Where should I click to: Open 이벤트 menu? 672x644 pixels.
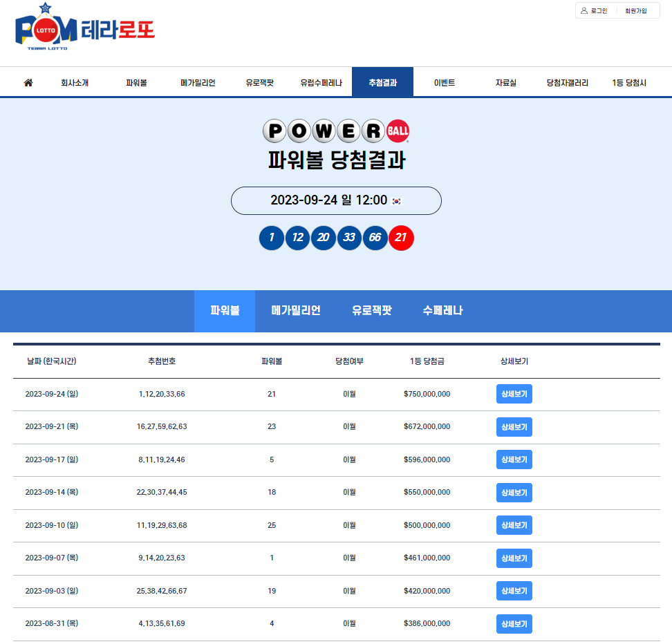[445, 83]
